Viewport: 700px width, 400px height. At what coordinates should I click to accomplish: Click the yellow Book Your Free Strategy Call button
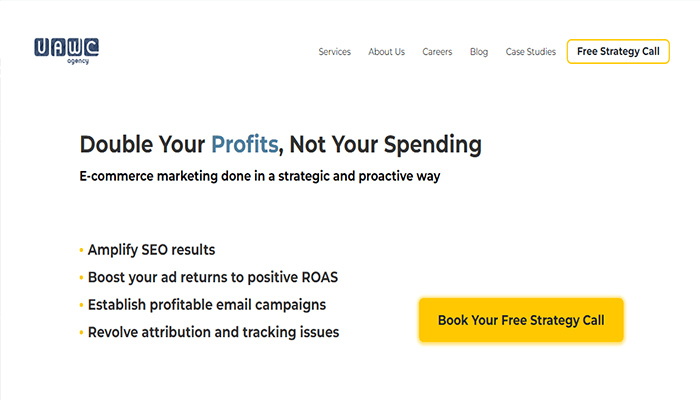click(x=520, y=321)
